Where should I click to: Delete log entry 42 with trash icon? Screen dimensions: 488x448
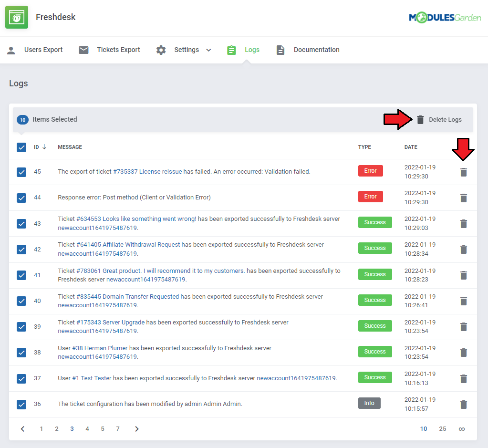coord(463,250)
